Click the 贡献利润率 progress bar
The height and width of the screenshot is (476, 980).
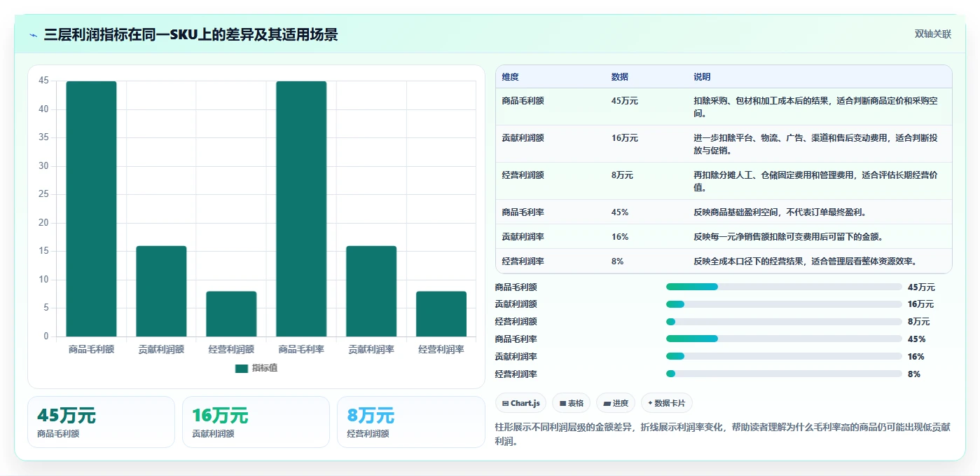click(x=784, y=356)
